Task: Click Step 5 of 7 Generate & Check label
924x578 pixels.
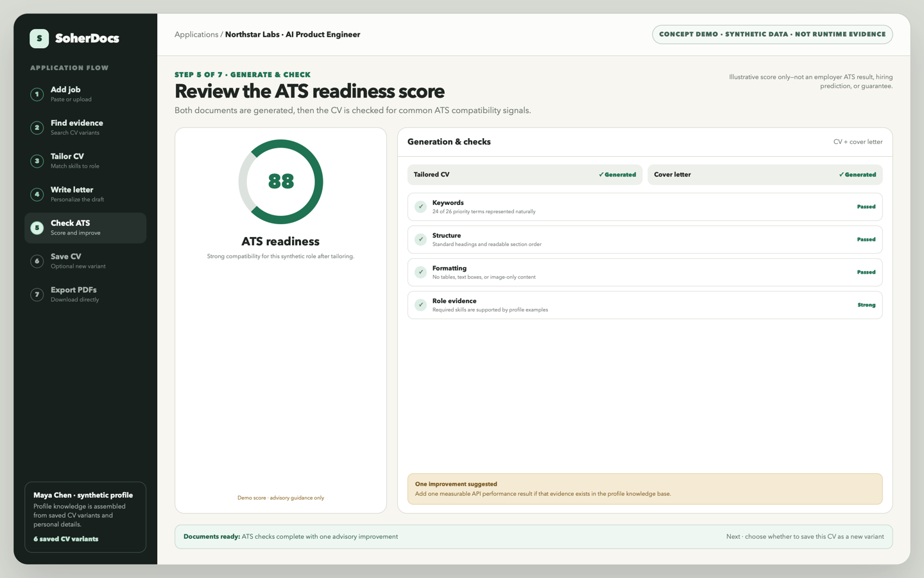Action: (x=243, y=74)
